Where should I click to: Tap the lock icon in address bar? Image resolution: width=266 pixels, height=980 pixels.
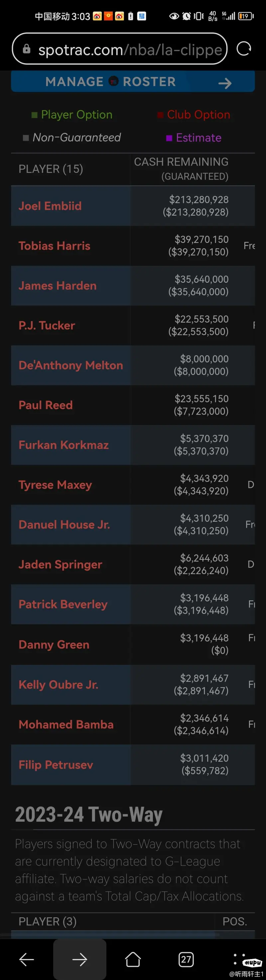pos(26,49)
